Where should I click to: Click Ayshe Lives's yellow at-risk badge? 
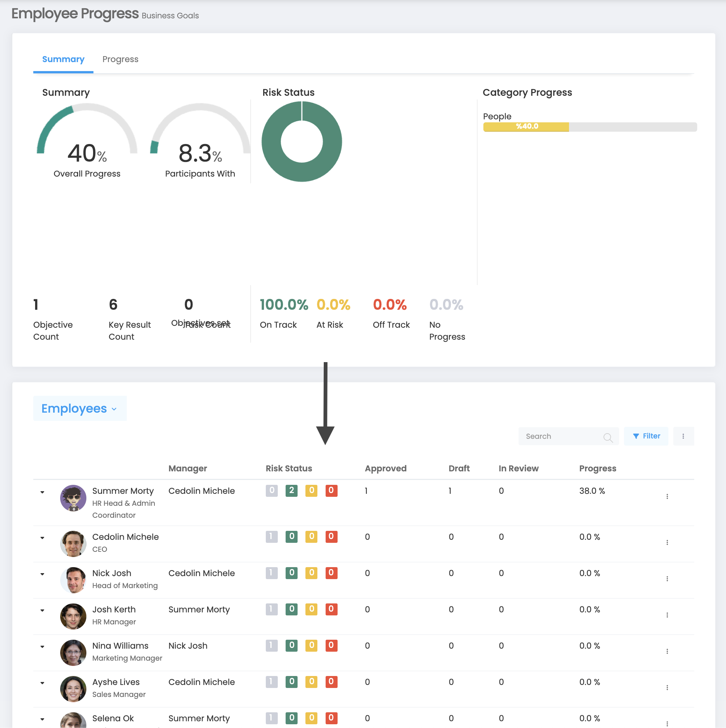(x=311, y=682)
